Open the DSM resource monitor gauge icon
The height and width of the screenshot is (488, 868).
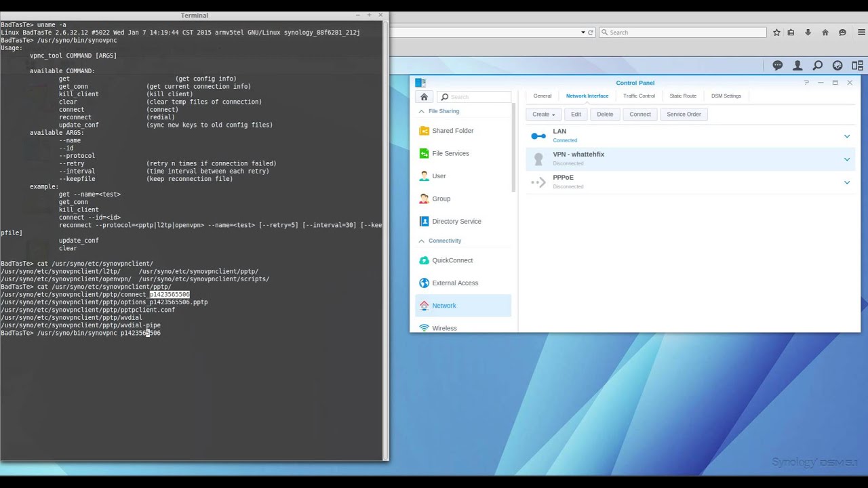(x=837, y=66)
